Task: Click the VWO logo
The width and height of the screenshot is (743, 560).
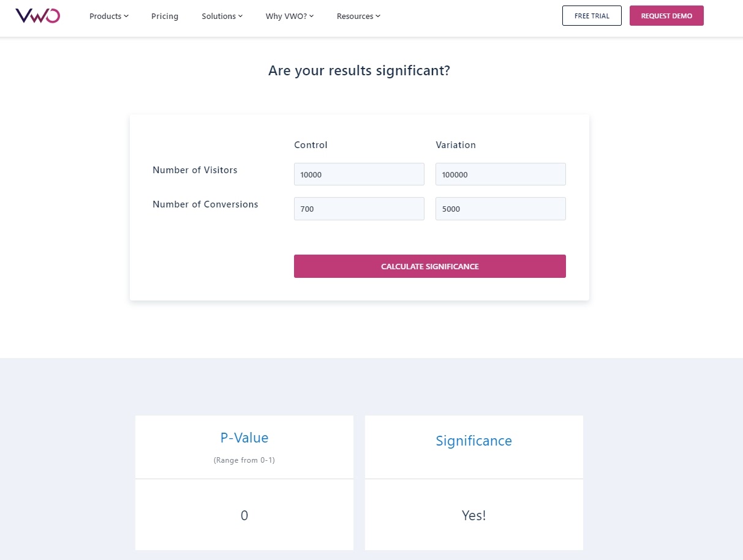Action: click(37, 16)
